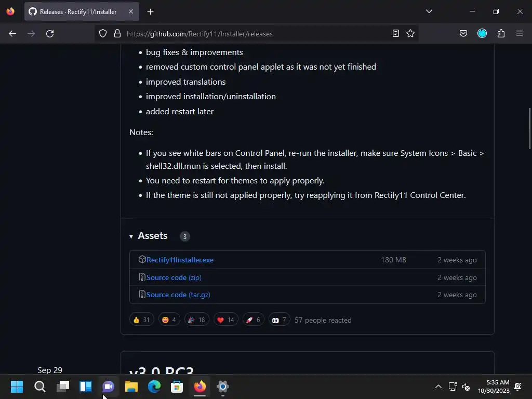Click the site padlock security icon
The height and width of the screenshot is (399, 532).
point(117,34)
